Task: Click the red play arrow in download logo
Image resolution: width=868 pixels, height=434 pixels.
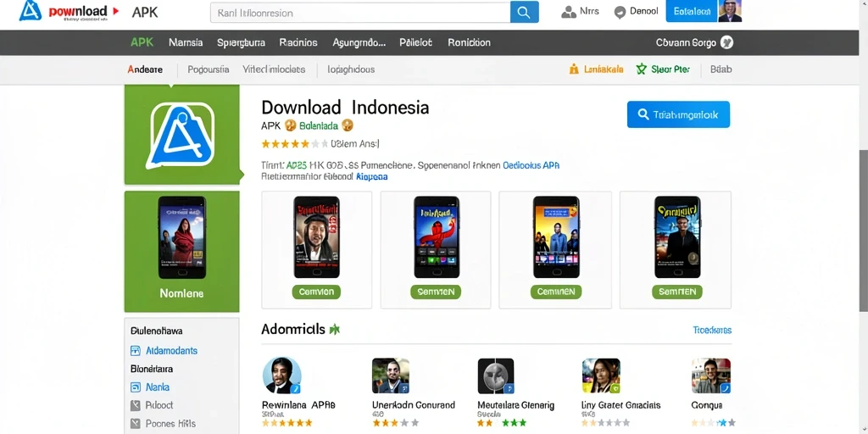Action: 115,10
